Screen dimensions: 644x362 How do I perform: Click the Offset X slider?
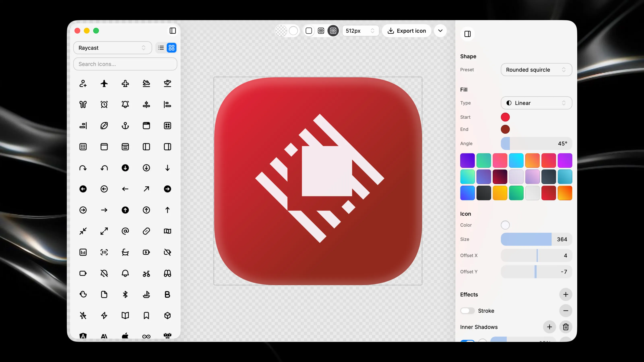tap(536, 256)
